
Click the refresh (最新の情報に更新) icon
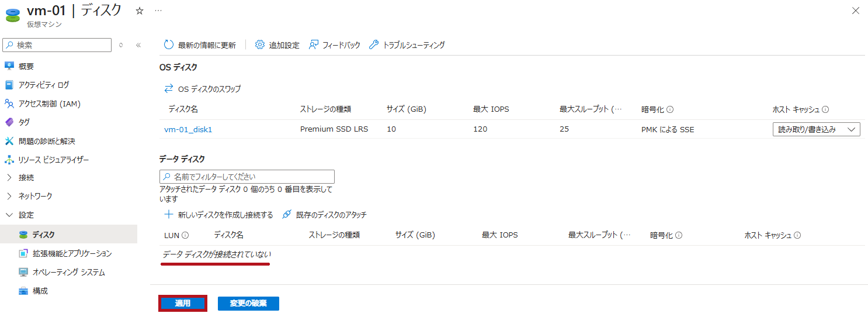169,45
